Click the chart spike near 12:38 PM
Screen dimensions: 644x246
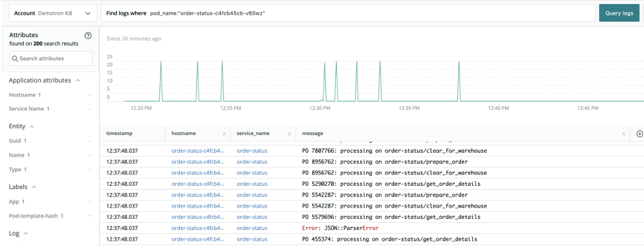459,81
